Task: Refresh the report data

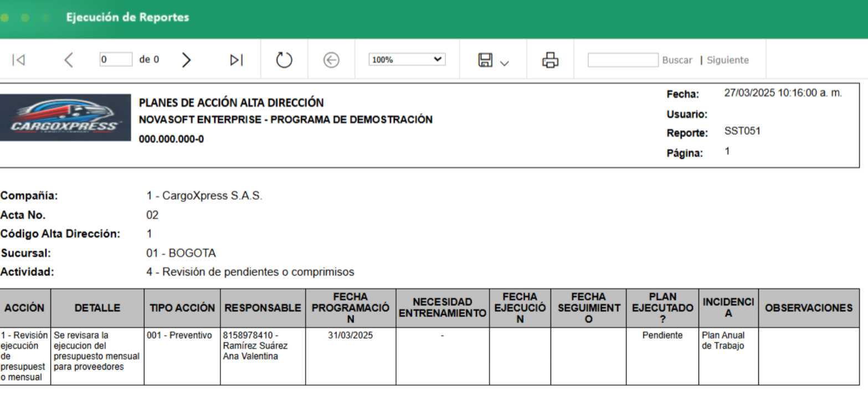Action: 284,59
